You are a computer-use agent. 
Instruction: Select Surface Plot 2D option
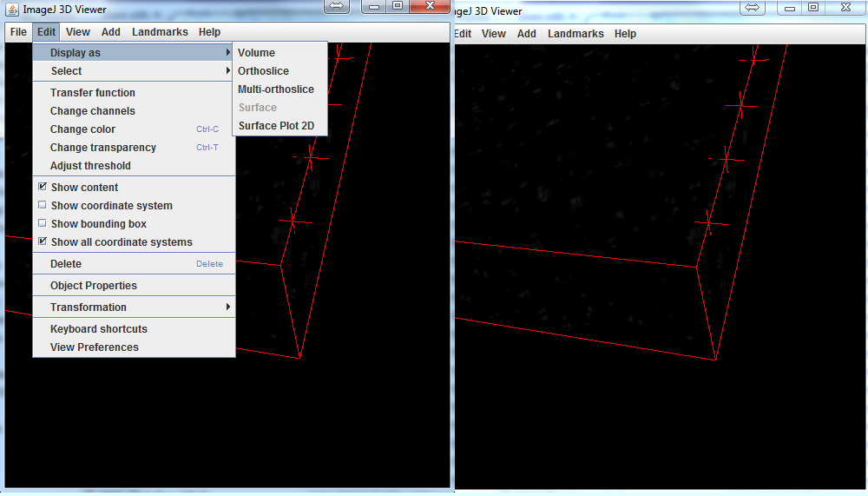[x=276, y=126]
